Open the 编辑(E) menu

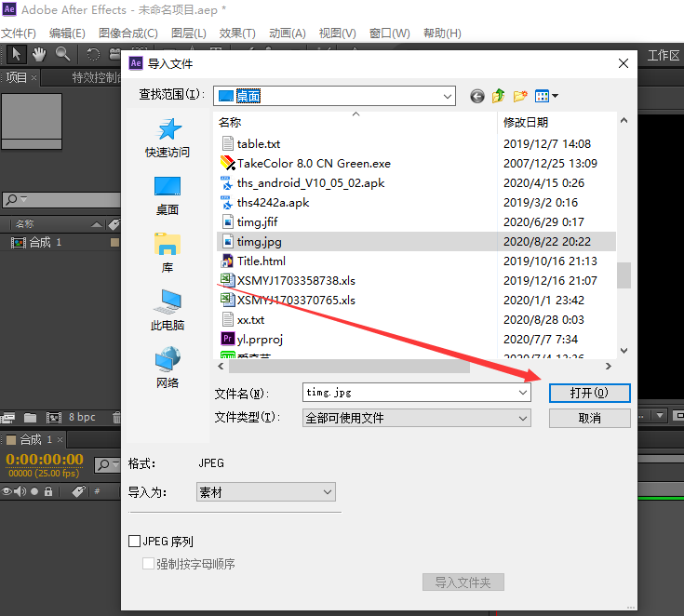click(67, 33)
